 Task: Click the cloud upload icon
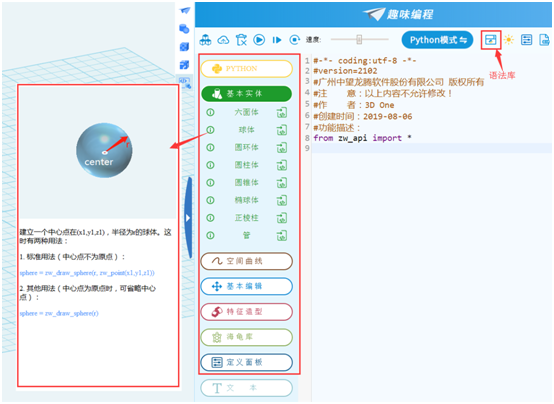point(223,40)
